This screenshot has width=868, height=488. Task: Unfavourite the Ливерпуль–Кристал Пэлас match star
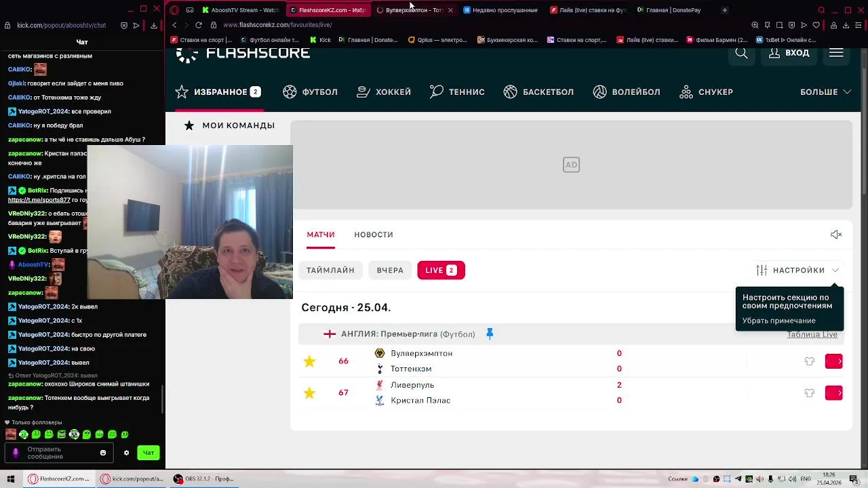(309, 393)
